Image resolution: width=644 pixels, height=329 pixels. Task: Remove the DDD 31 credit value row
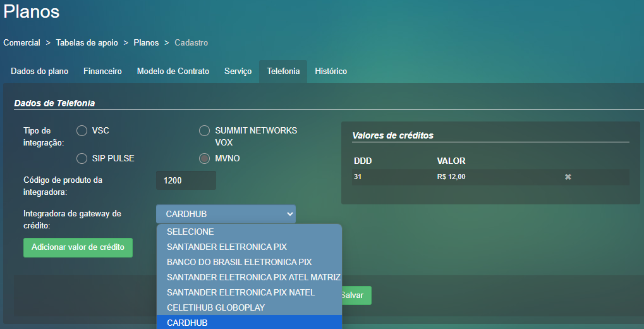[x=568, y=177]
